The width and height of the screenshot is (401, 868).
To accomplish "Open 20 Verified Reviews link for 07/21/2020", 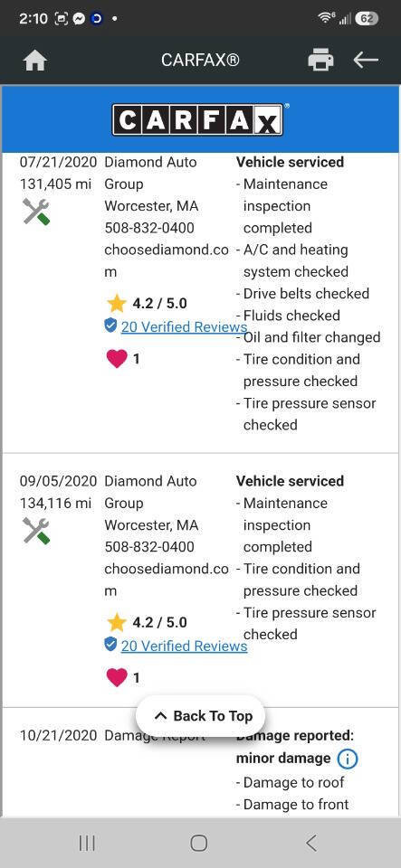I will 184,327.
